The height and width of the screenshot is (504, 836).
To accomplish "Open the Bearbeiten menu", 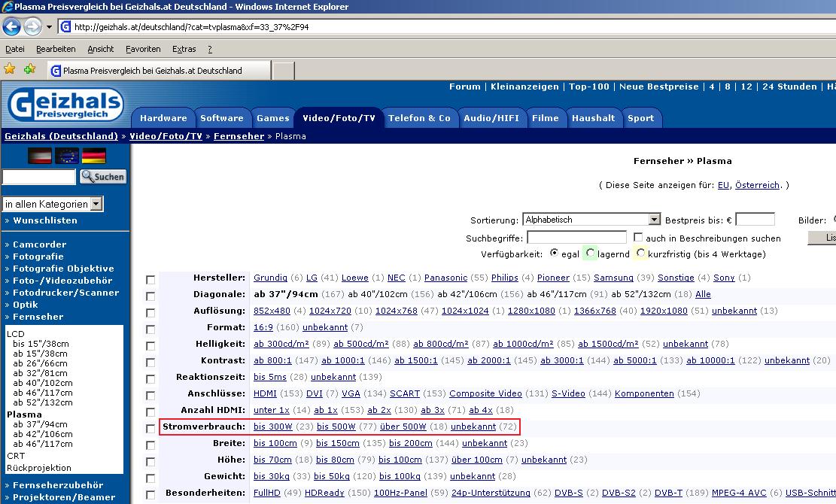I will [56, 49].
